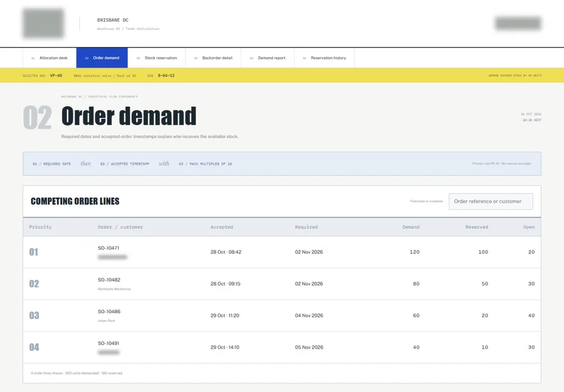Click the Priority column header
This screenshot has width=564, height=392.
tap(41, 227)
